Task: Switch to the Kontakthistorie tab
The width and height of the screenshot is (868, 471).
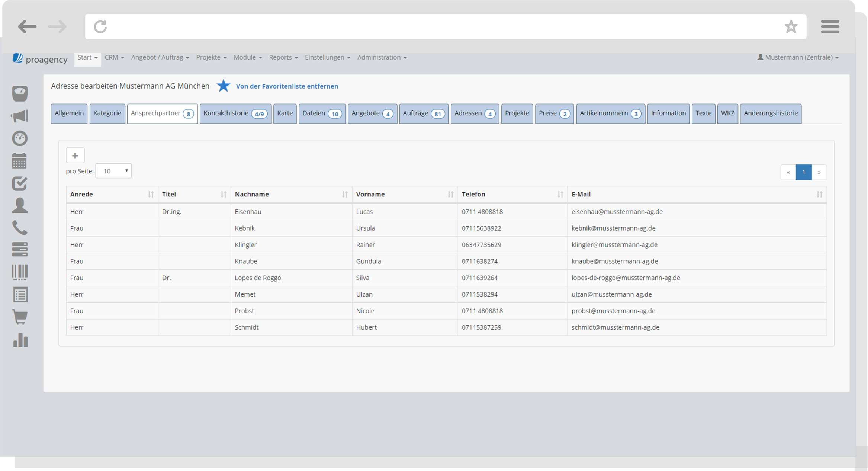Action: (235, 113)
